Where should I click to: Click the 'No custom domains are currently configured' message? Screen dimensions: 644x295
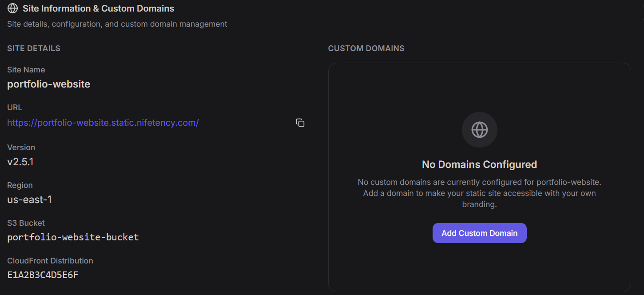(x=480, y=193)
